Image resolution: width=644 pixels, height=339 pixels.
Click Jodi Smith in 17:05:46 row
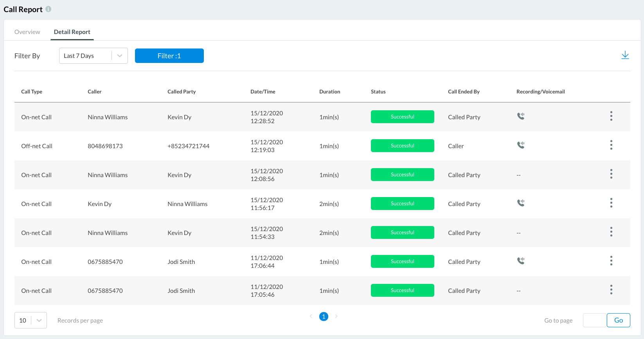point(181,291)
